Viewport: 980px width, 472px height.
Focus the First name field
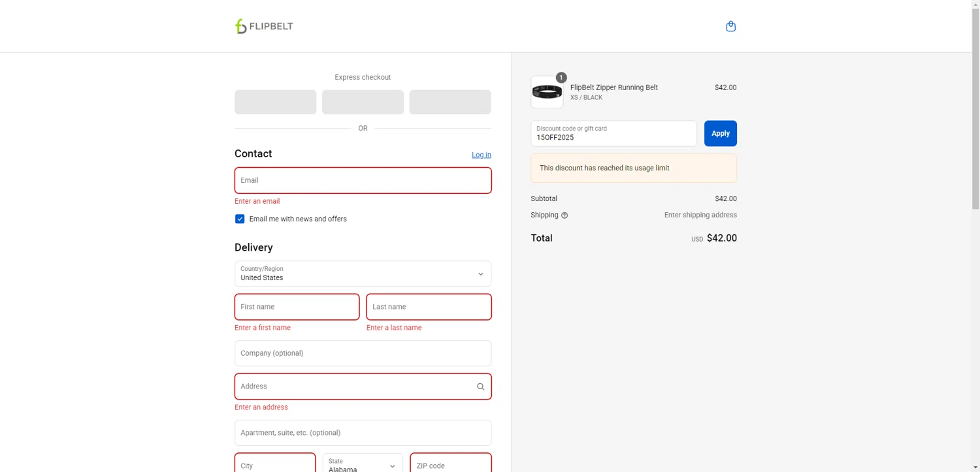297,307
